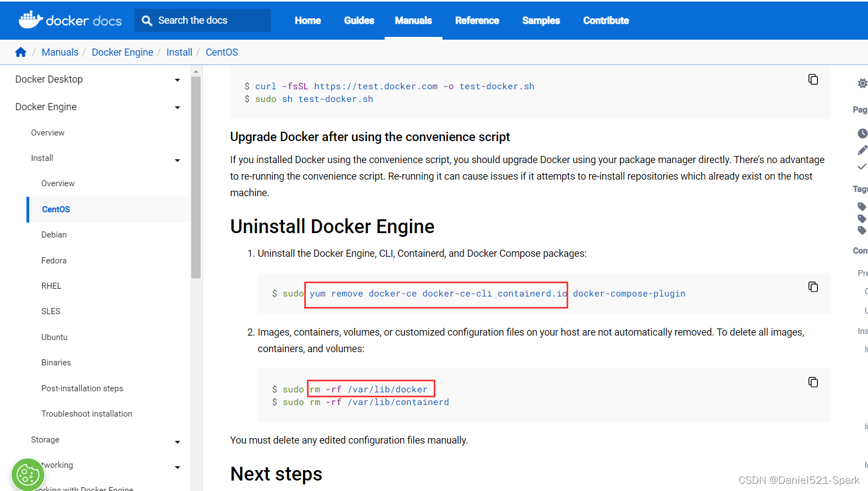Click the sidebar scrollbar thumb
The width and height of the screenshot is (868, 491).
click(x=196, y=176)
